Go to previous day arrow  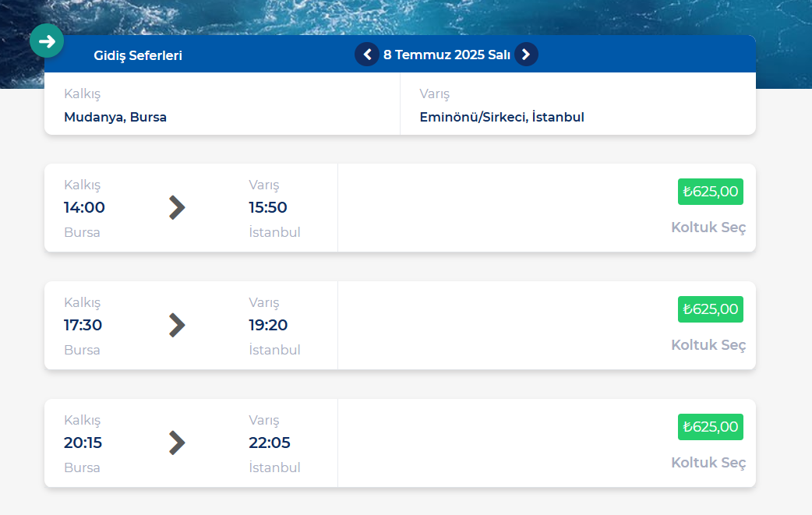(367, 55)
